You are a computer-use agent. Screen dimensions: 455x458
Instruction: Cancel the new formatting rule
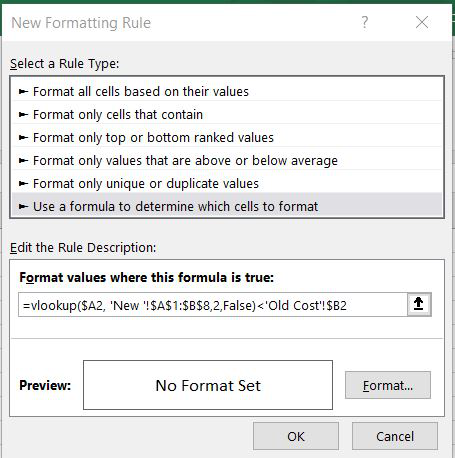click(395, 436)
